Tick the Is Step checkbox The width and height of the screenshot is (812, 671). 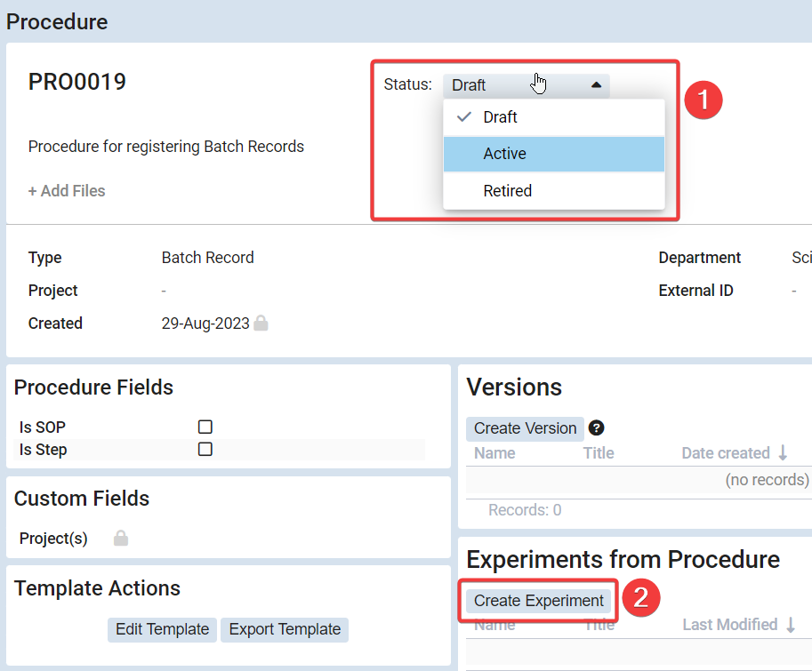pyautogui.click(x=205, y=450)
